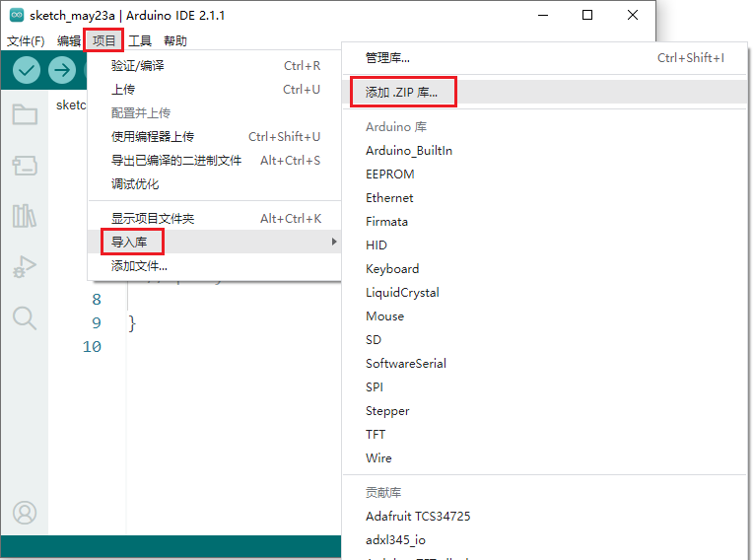
Task: Include the Adafruit TCS34725 library
Action: pos(545,517)
